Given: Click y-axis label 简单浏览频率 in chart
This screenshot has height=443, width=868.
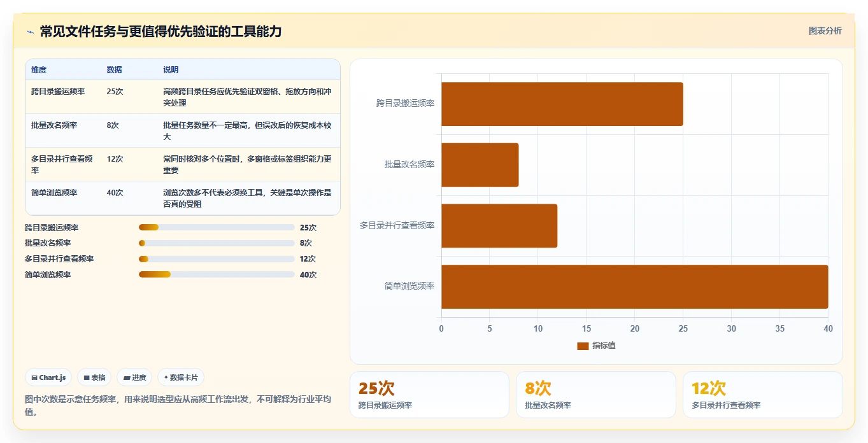Looking at the screenshot, I should pos(409,286).
